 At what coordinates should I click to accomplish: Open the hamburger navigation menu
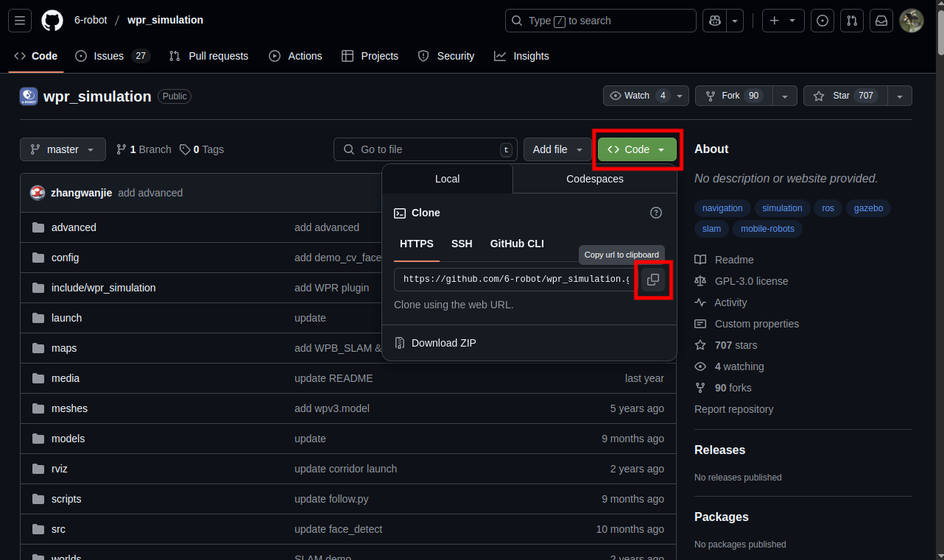coord(20,21)
